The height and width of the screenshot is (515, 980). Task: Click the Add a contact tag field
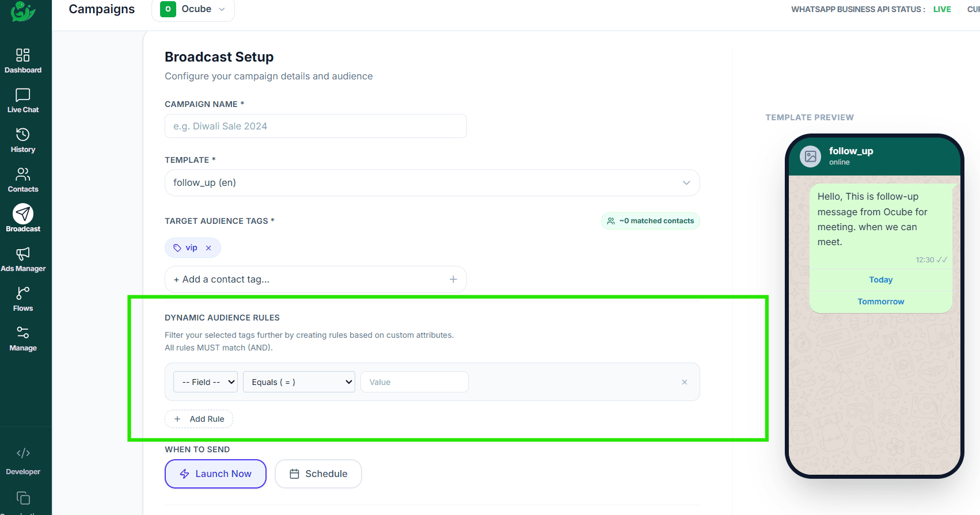[316, 279]
